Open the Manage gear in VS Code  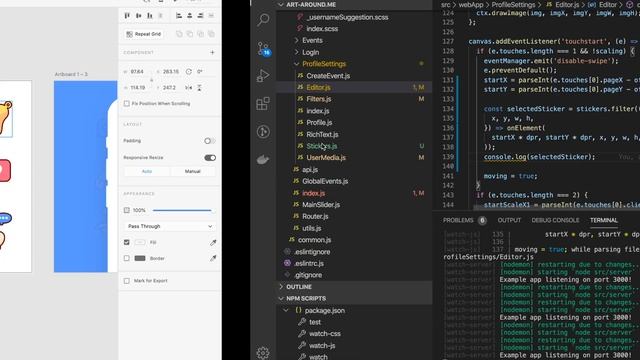(263, 353)
